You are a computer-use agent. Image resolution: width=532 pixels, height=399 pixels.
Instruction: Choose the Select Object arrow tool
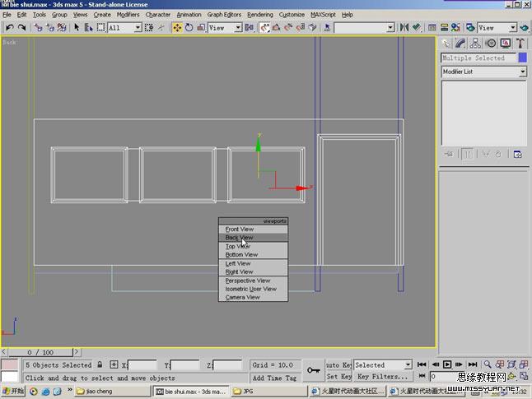pos(77,27)
